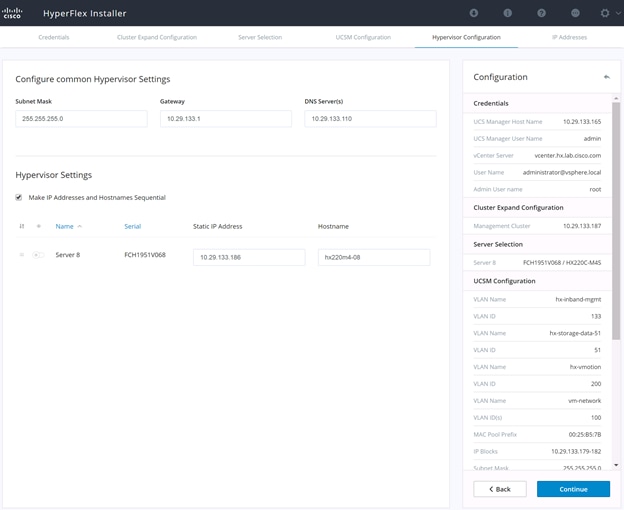Click hx-storage-data-51 VLAN name value
This screenshot has height=510, width=624.
click(575, 333)
